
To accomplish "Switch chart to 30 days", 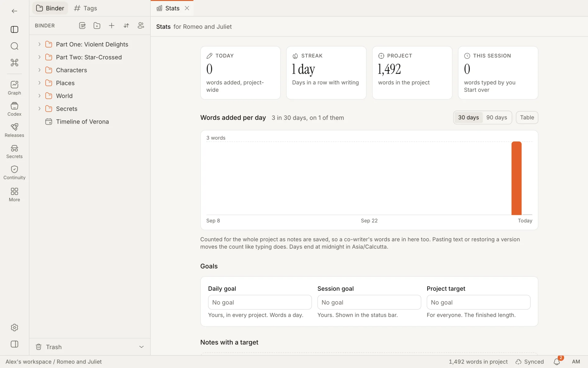I will [x=468, y=117].
